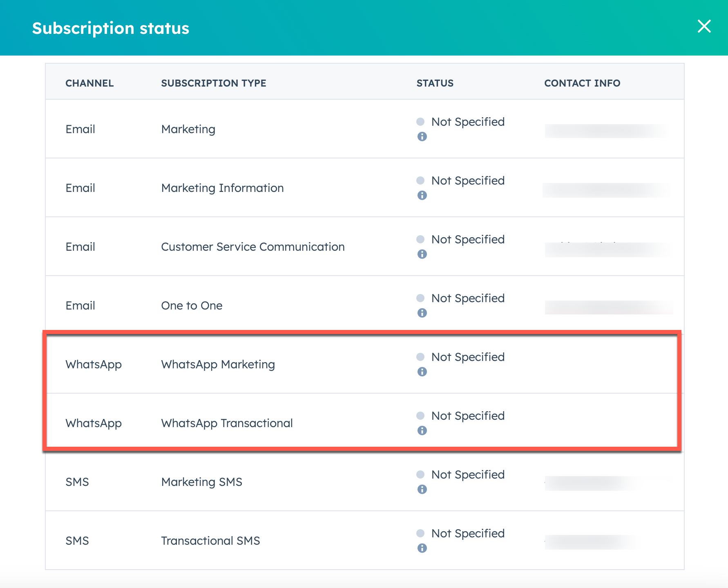This screenshot has width=728, height=588.
Task: Click the CHANNEL column header
Action: tap(89, 83)
